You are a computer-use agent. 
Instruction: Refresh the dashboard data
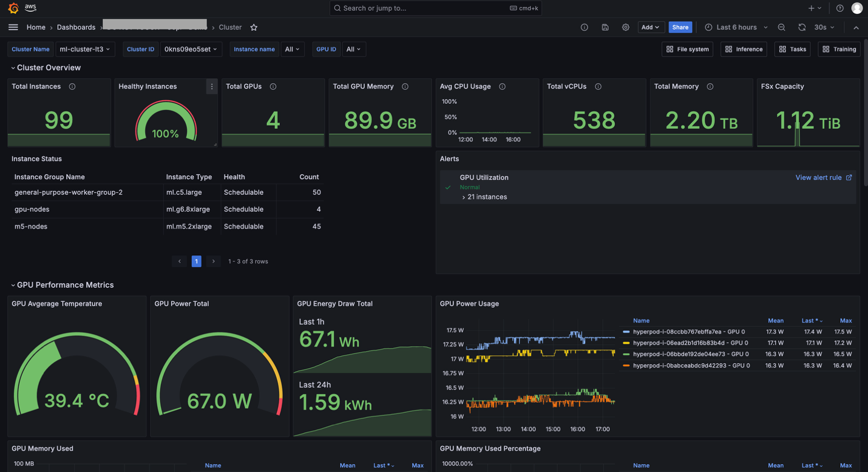point(801,27)
